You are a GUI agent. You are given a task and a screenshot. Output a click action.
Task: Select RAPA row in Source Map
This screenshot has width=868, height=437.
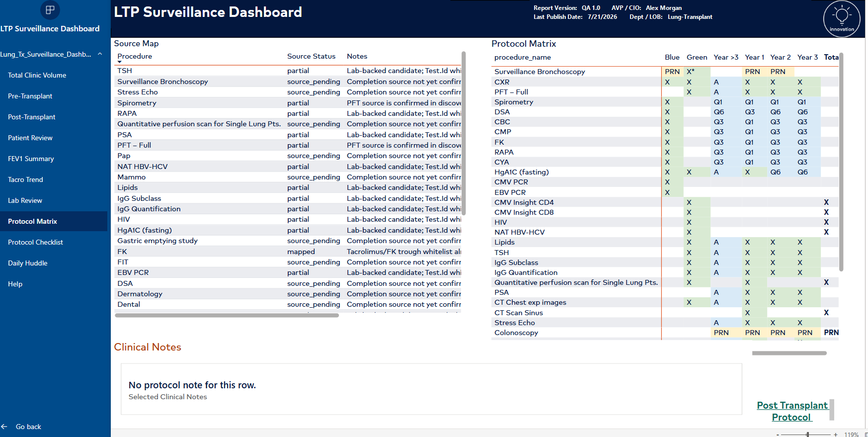pos(288,113)
